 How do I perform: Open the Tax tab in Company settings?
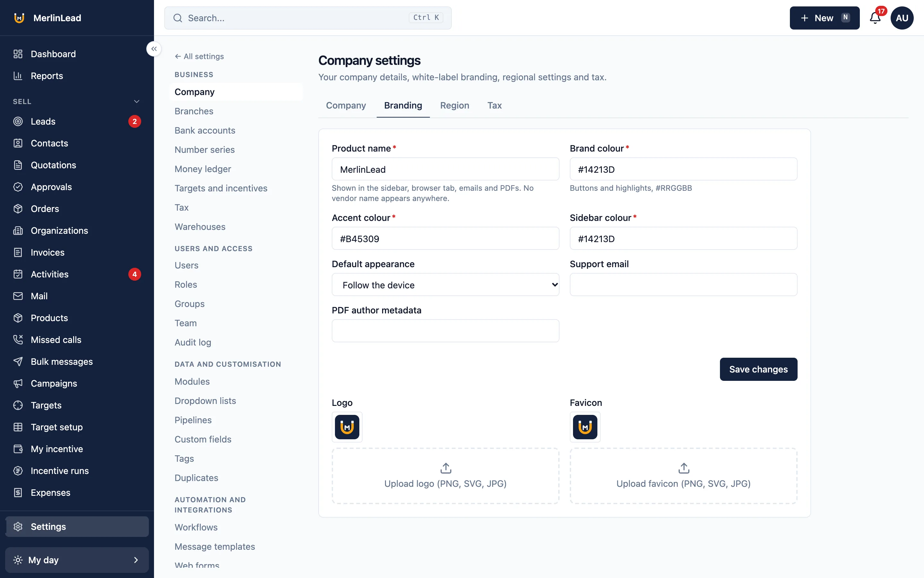[x=494, y=106]
